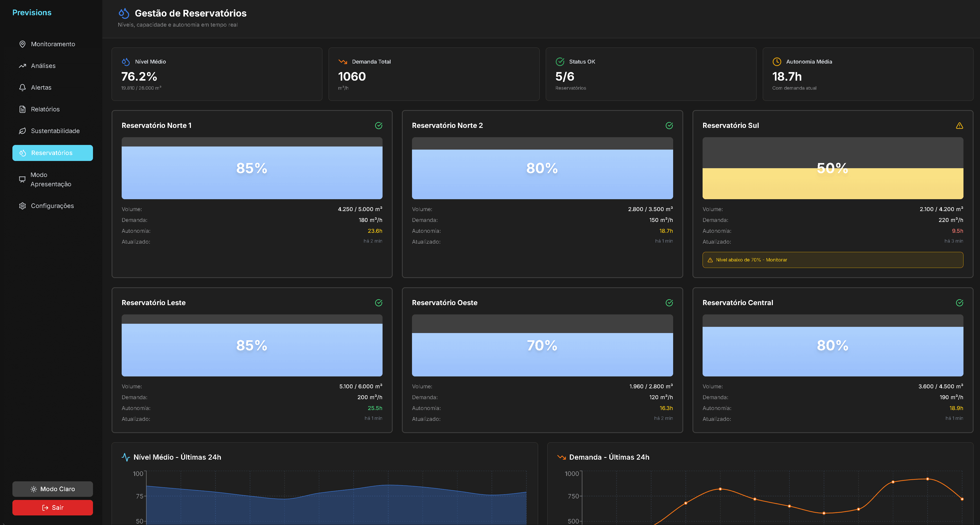Image resolution: width=980 pixels, height=525 pixels.
Task: Click the Alertas bell icon
Action: coord(22,88)
